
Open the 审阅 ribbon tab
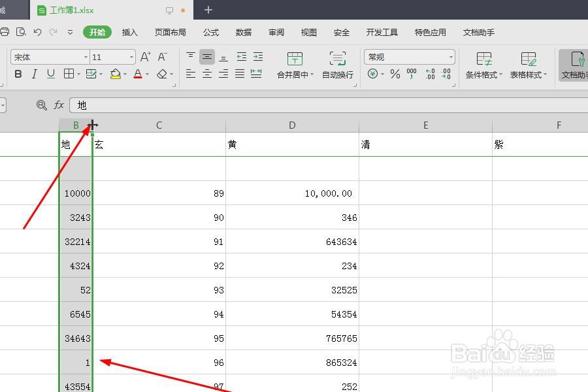click(x=276, y=32)
